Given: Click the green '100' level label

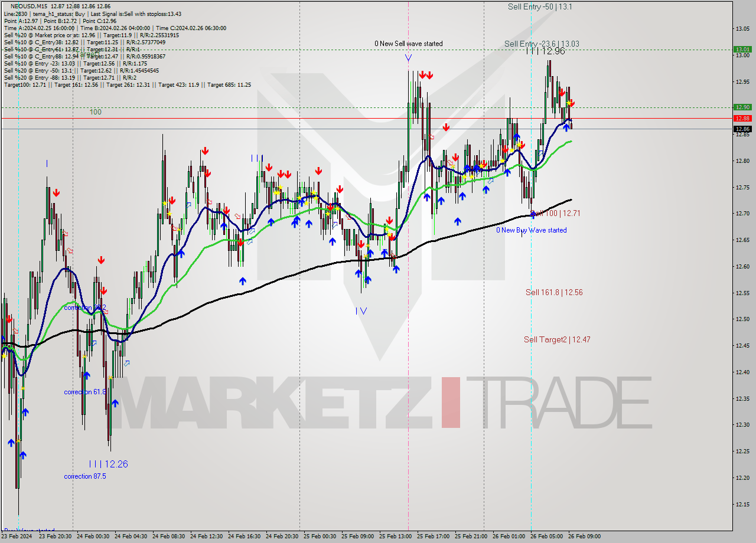Looking at the screenshot, I should coord(96,112).
